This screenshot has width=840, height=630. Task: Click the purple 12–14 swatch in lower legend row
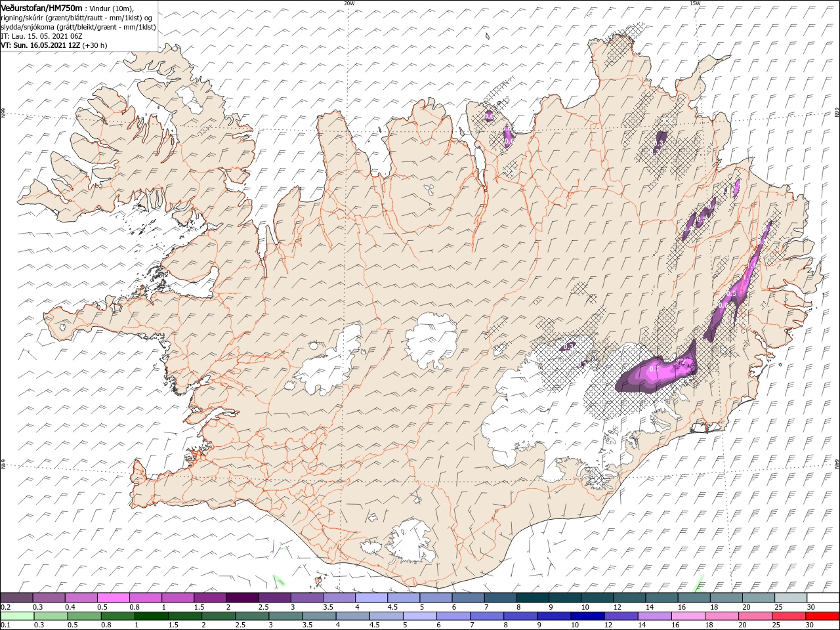click(x=620, y=616)
